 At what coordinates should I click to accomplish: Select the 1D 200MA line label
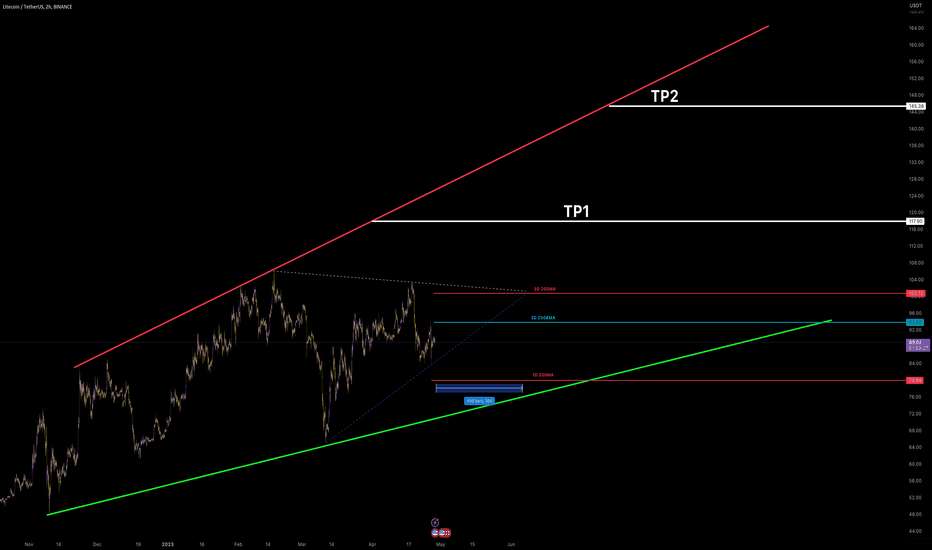pyautogui.click(x=543, y=375)
